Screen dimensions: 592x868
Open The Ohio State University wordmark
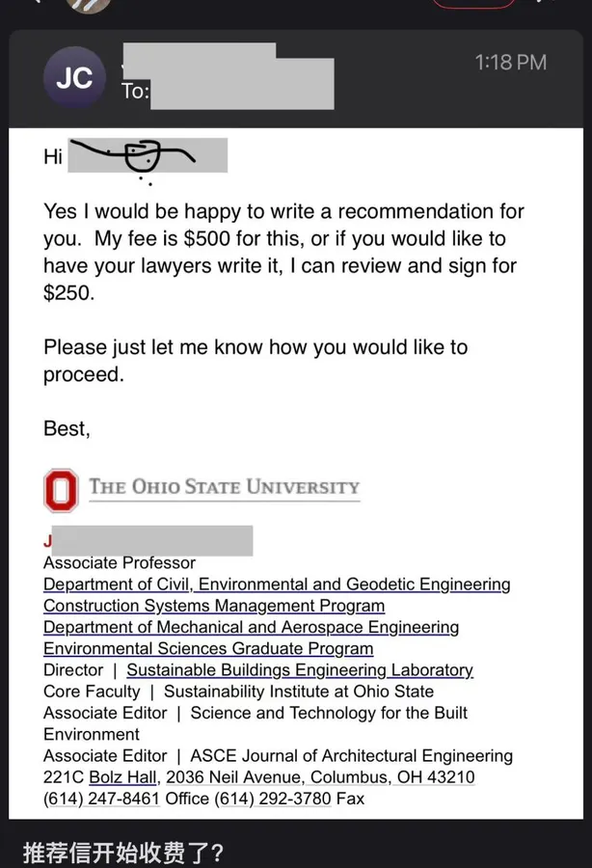pos(224,487)
